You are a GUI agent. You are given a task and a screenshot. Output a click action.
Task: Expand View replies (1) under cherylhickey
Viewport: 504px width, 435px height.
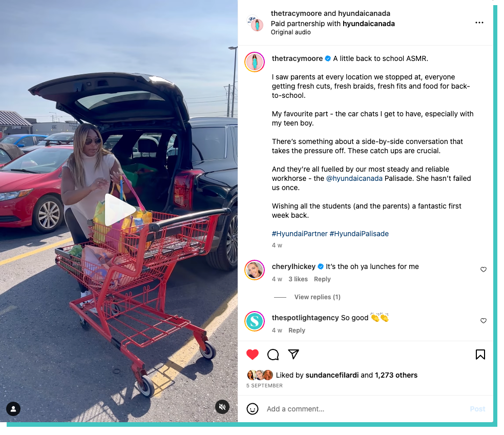[x=317, y=297]
